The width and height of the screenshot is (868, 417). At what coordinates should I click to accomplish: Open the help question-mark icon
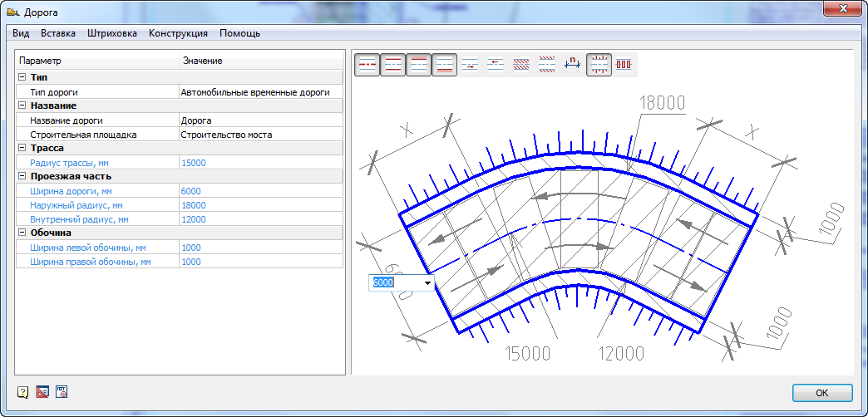[22, 393]
